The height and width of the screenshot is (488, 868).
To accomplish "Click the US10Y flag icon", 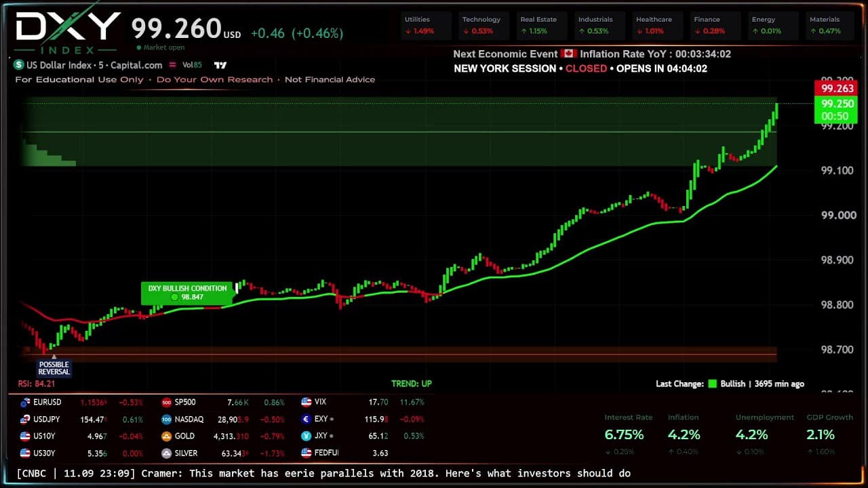I will 25,436.
